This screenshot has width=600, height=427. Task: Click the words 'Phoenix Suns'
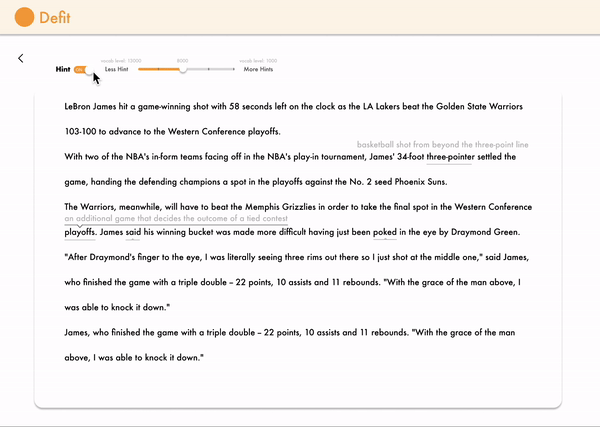pos(420,182)
